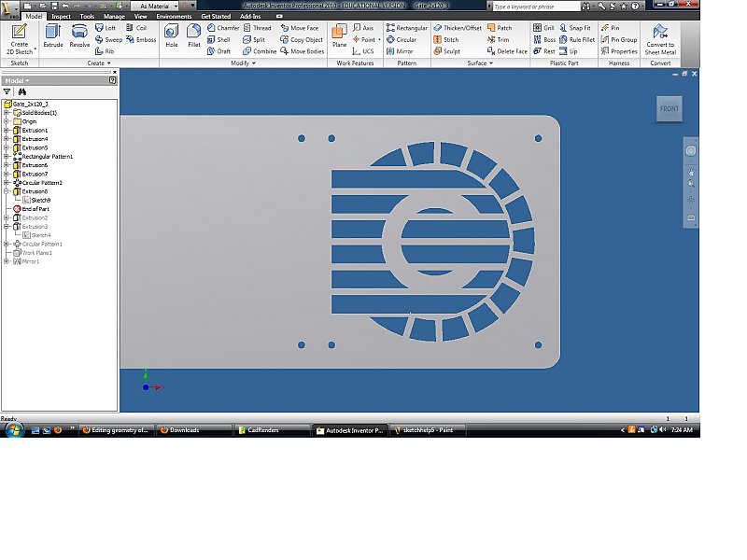
Task: Open the Model browser dropdown
Action: [x=17, y=80]
